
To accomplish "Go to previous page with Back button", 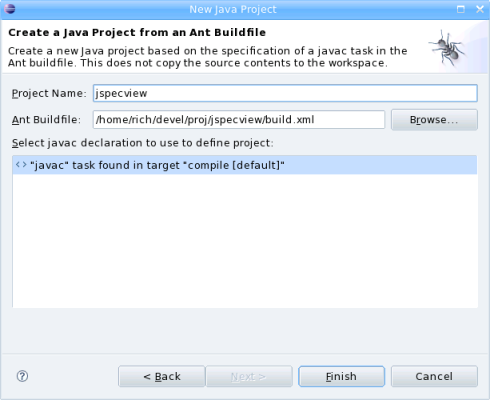I will (162, 376).
